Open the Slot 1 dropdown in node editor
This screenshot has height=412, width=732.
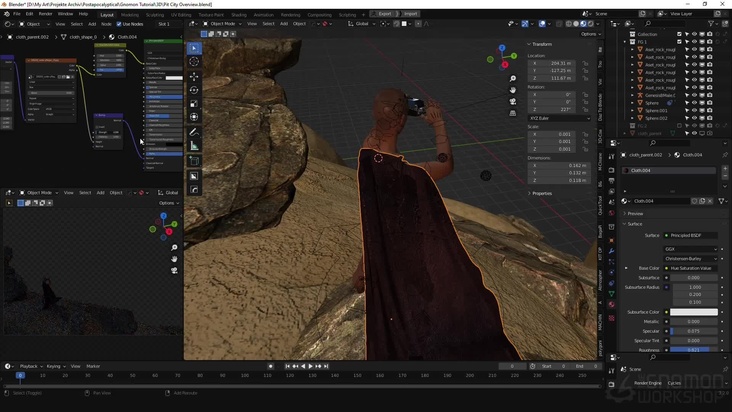169,24
